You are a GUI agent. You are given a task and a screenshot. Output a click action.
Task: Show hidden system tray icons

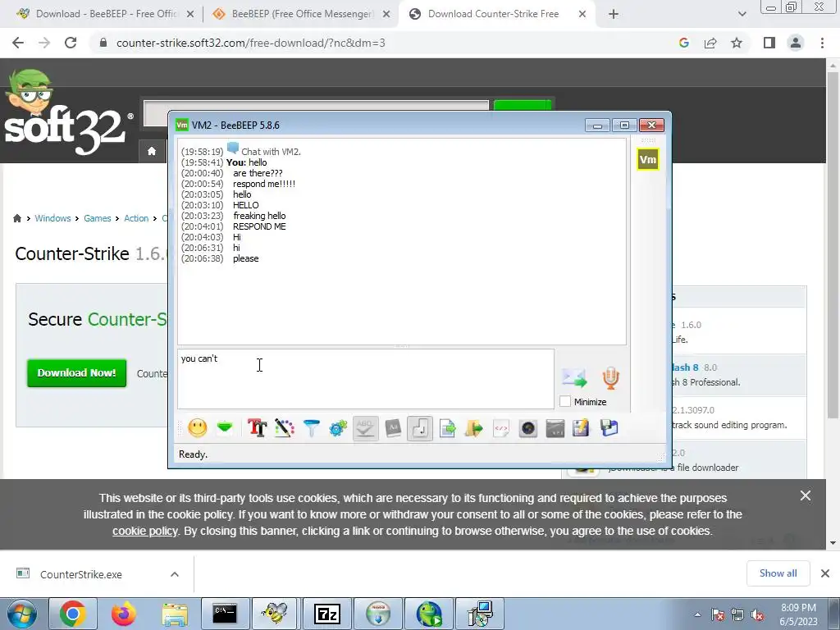[697, 614]
